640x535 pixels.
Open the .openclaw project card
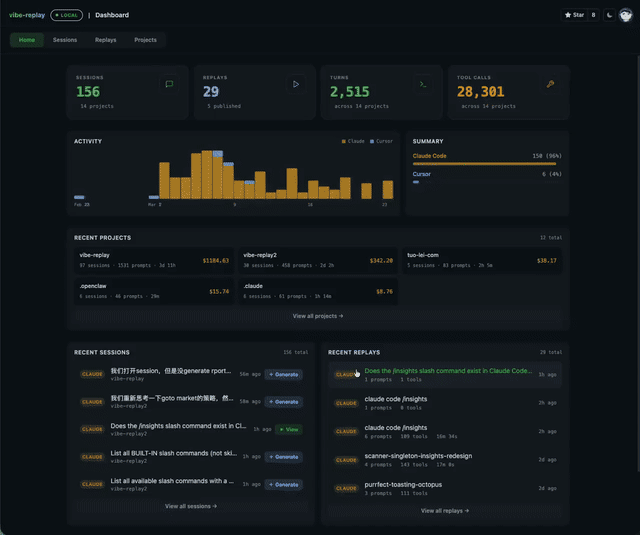click(154, 291)
